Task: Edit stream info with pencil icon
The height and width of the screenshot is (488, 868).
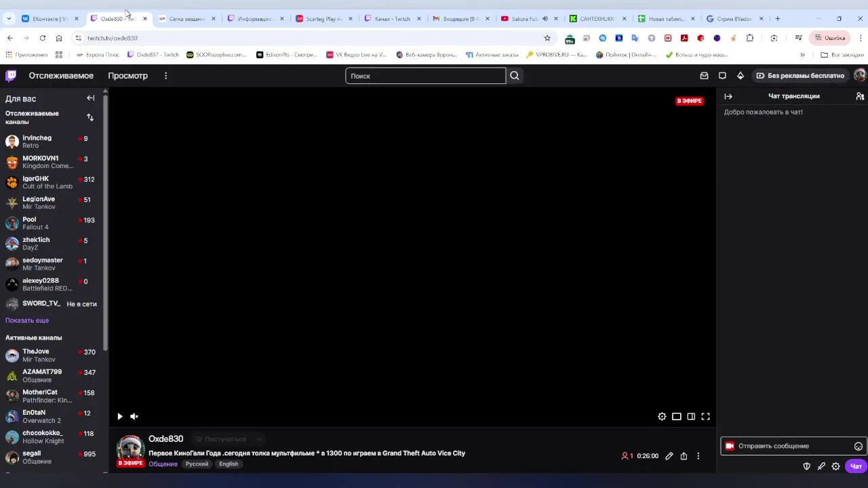Action: (669, 456)
